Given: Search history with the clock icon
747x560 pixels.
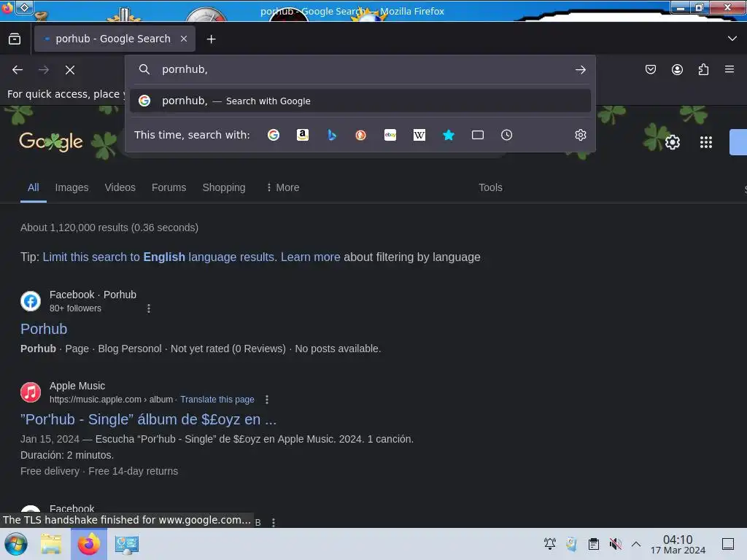Looking at the screenshot, I should click(506, 135).
